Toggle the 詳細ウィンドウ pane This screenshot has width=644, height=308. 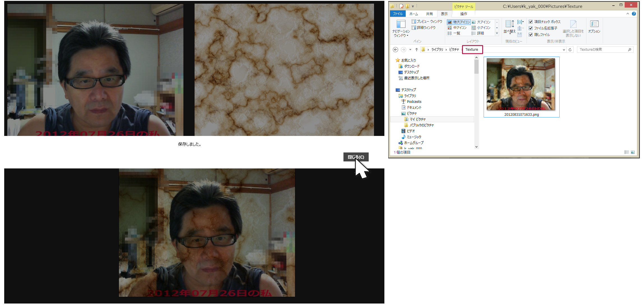pyautogui.click(x=423, y=27)
